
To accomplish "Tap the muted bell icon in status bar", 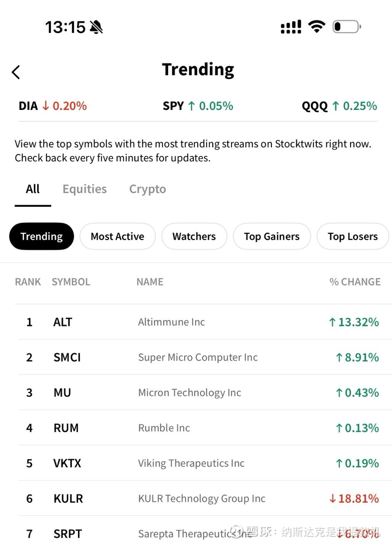I will (96, 27).
